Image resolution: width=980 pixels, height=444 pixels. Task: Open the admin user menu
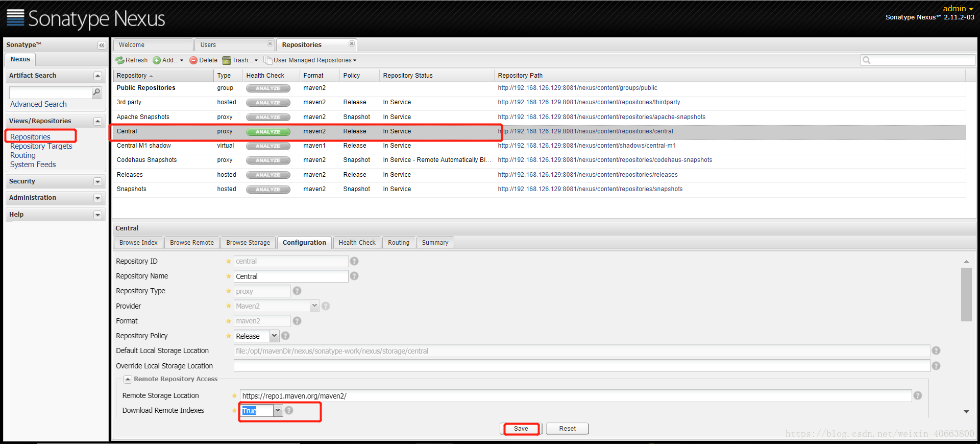coord(958,9)
